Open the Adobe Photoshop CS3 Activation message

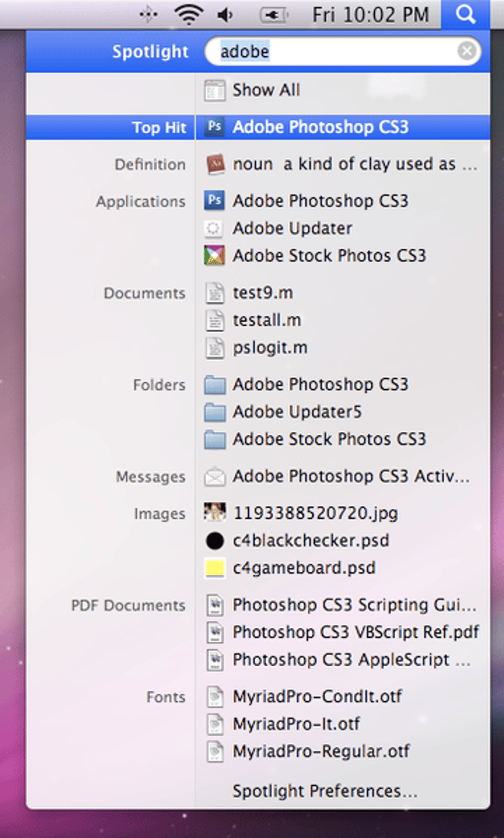337,477
